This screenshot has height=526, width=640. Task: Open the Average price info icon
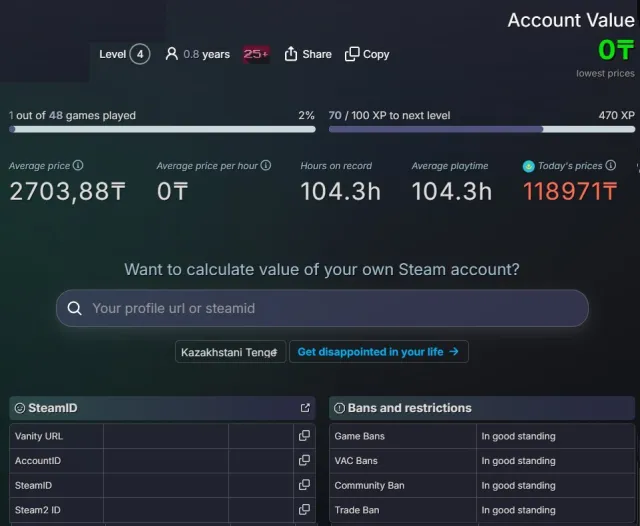(78, 165)
